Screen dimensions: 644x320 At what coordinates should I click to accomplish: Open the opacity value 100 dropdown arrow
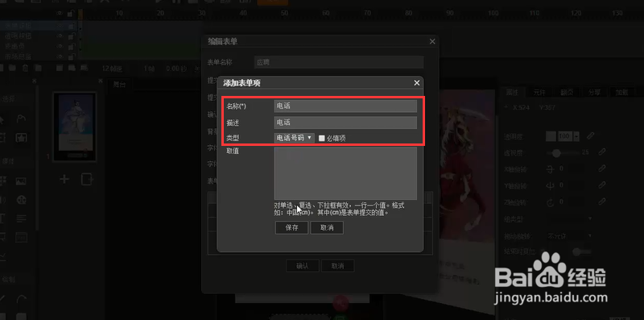[x=576, y=136]
